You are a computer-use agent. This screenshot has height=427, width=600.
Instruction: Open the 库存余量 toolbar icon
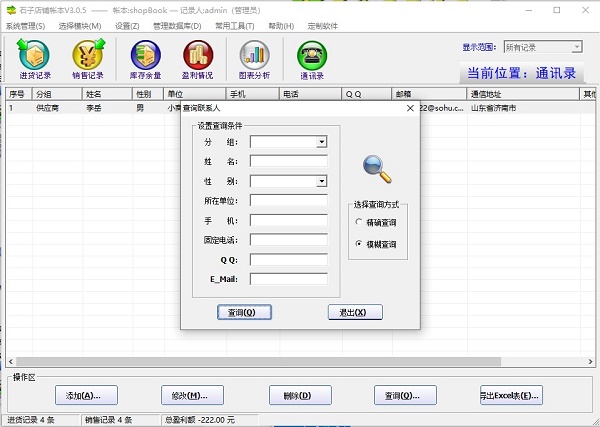[145, 59]
